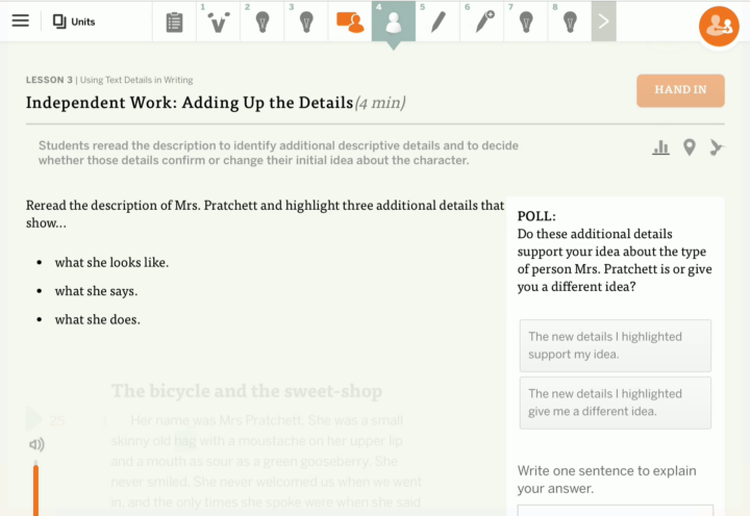750x516 pixels.
Task: Click 'LESSON 3' breadcrumb label
Action: [x=49, y=80]
